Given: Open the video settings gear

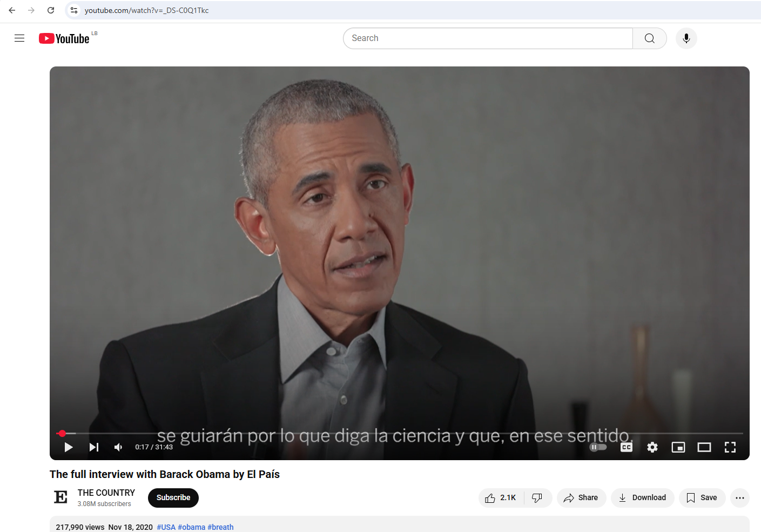Looking at the screenshot, I should click(x=652, y=447).
